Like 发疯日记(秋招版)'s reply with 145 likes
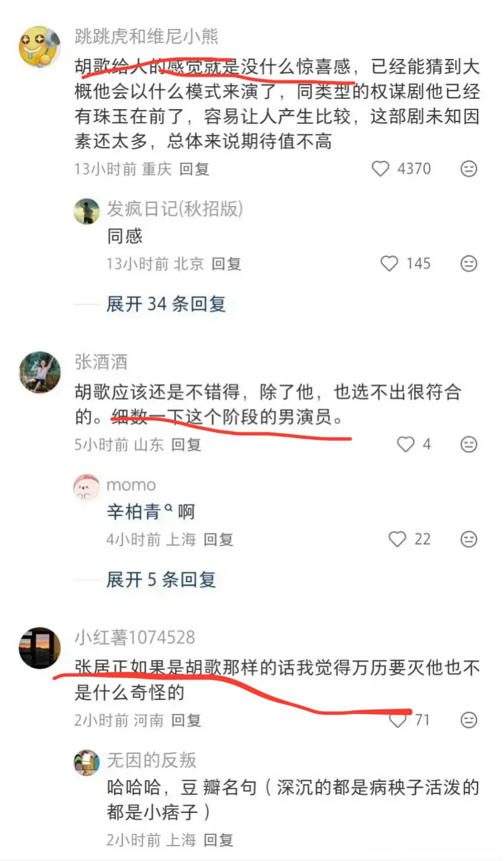This screenshot has height=861, width=504. point(390,264)
